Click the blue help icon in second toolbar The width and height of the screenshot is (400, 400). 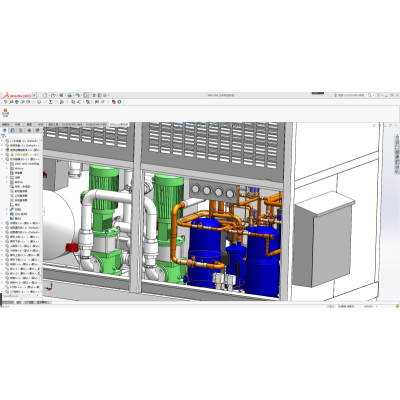click(x=119, y=102)
